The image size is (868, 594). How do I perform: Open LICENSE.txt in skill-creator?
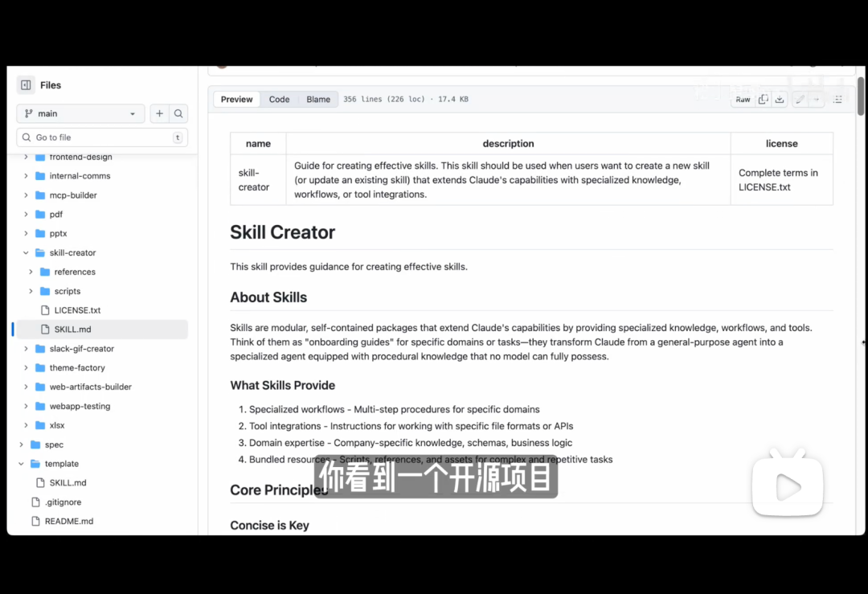[x=77, y=310]
